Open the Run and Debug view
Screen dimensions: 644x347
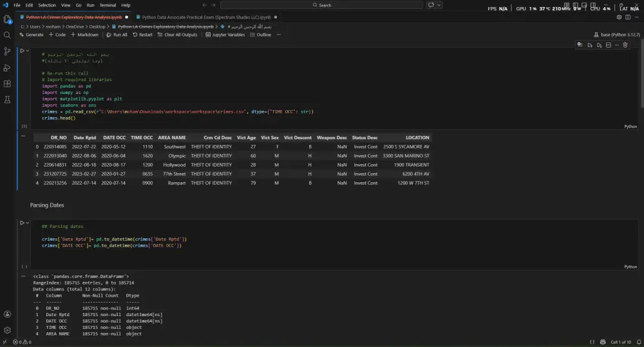pos(7,68)
